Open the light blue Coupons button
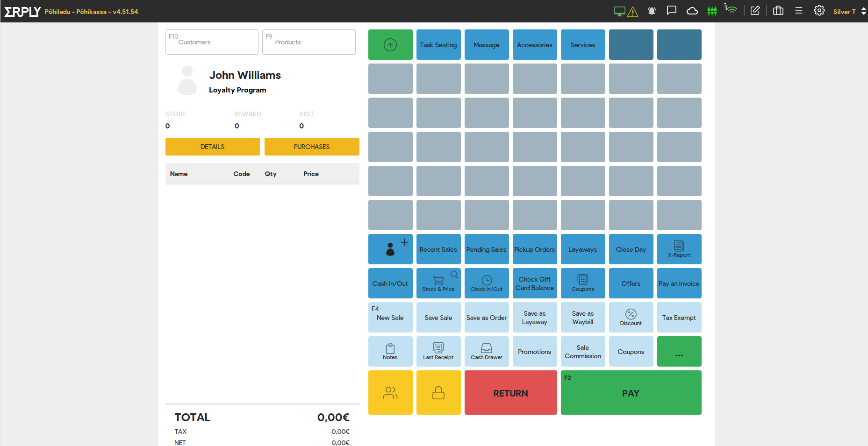Screen dimensions: 868x446 [631, 352]
